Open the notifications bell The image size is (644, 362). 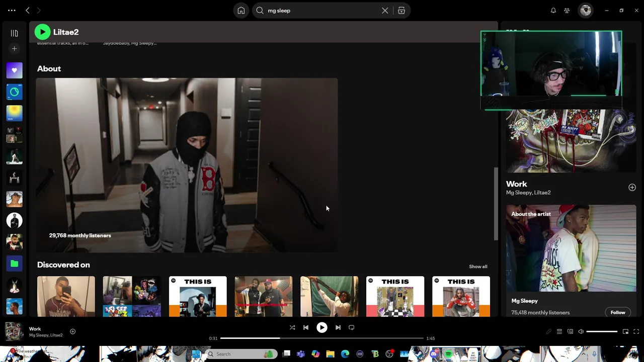(x=553, y=11)
